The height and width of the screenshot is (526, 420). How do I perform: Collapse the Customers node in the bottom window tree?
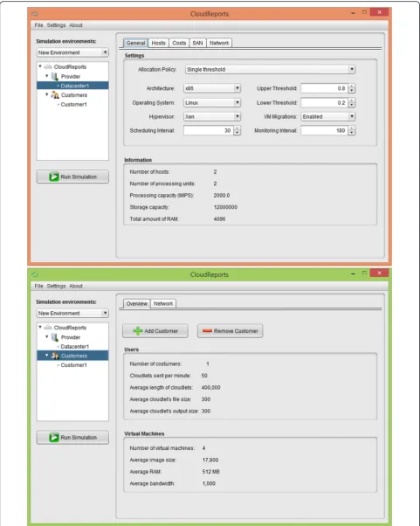47,356
